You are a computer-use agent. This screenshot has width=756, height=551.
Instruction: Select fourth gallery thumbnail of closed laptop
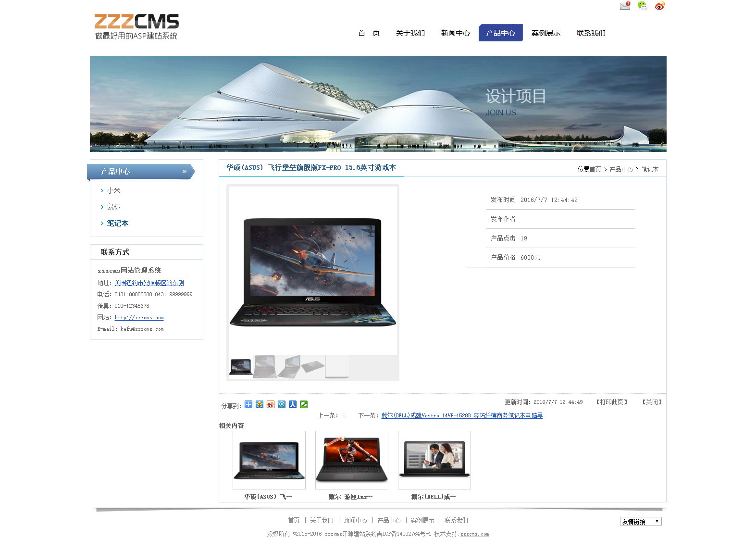click(x=313, y=367)
